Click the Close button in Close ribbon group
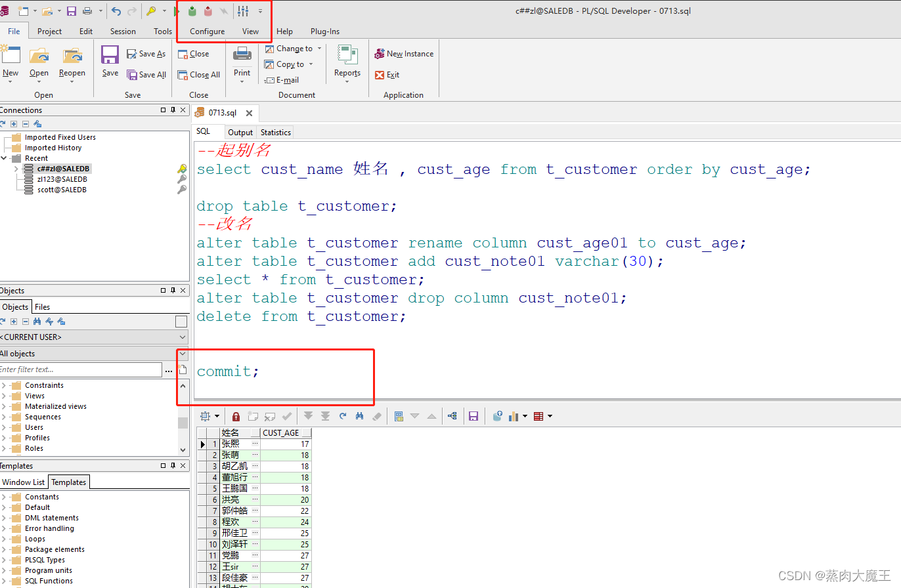This screenshot has height=588, width=901. 194,54
